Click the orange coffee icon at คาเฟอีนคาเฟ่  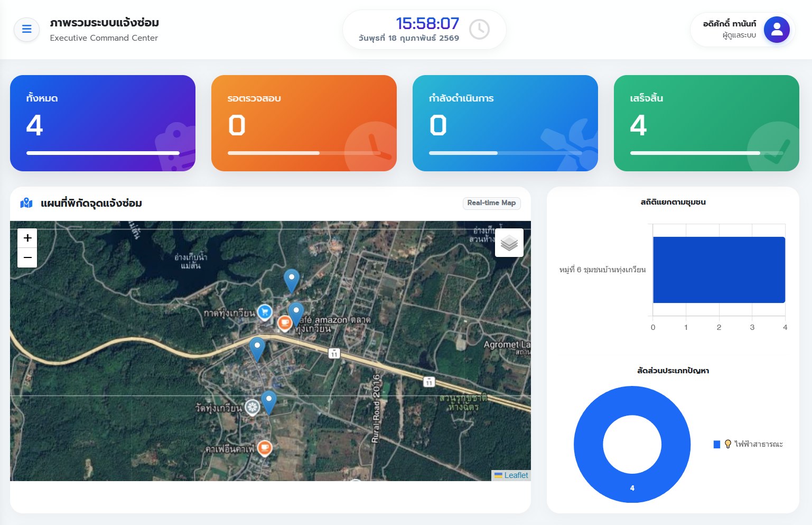[265, 448]
